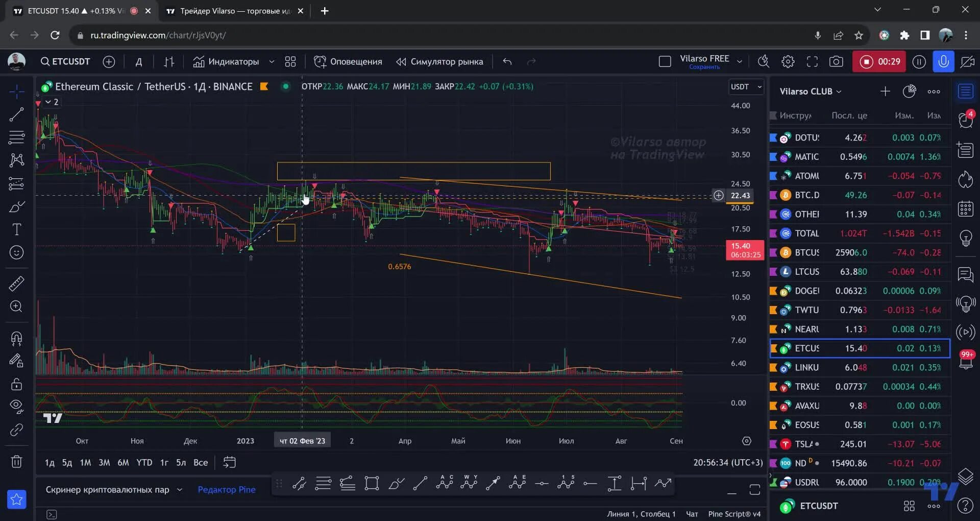
Task: Select the BTCUS row in watchlist
Action: (860, 252)
